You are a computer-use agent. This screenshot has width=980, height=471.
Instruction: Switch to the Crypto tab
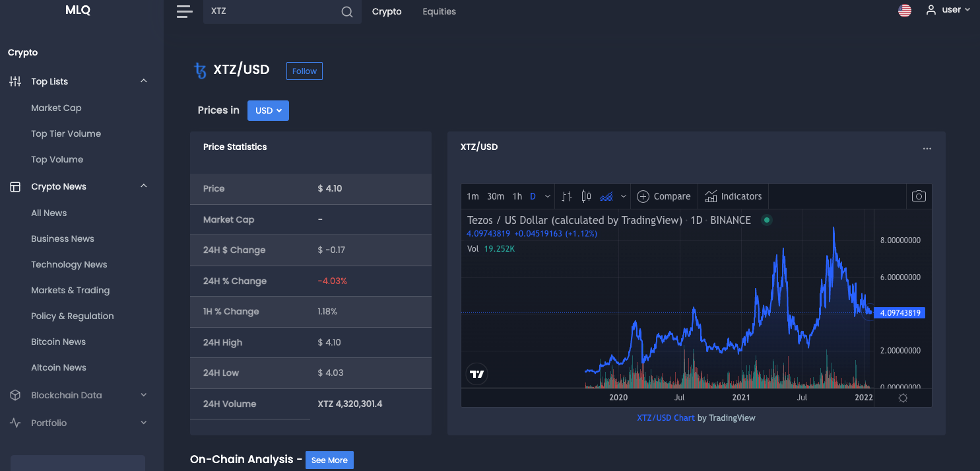coord(387,11)
